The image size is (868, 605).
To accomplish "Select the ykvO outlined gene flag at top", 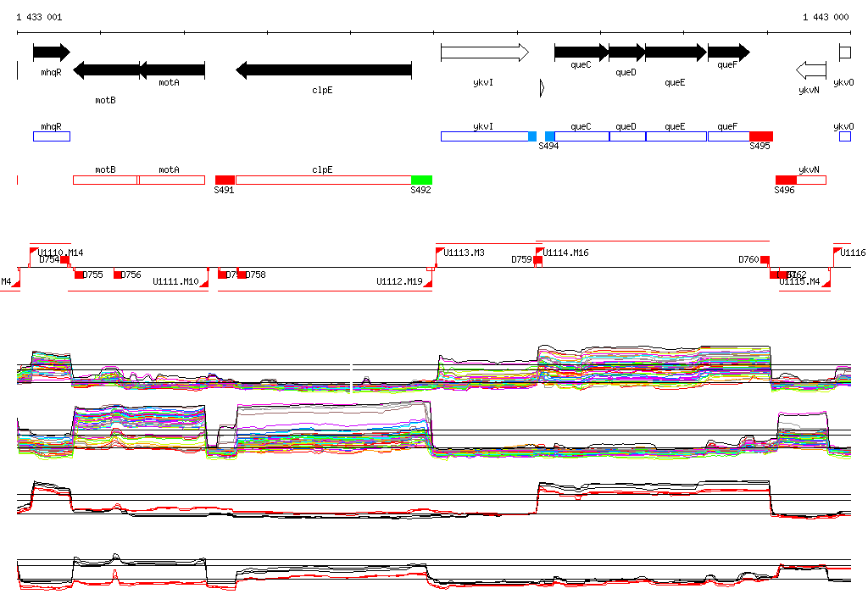I will coord(845,53).
